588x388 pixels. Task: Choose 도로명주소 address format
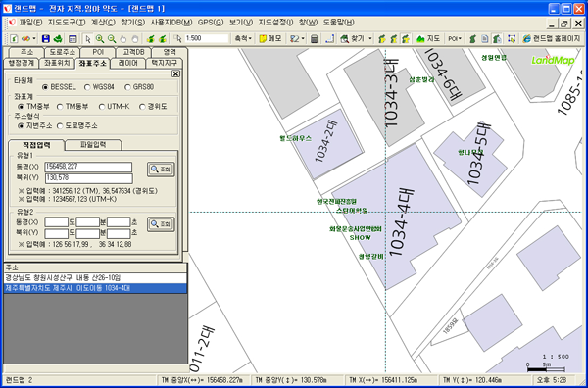[76, 126]
